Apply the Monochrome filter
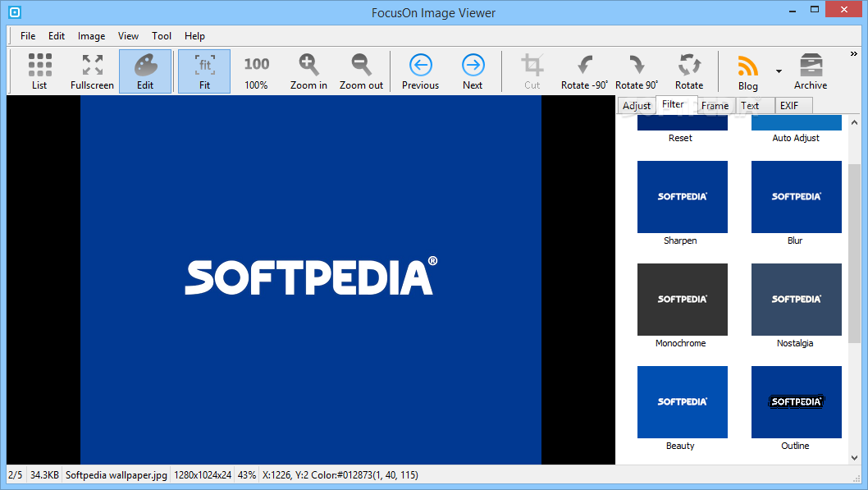 pyautogui.click(x=682, y=299)
